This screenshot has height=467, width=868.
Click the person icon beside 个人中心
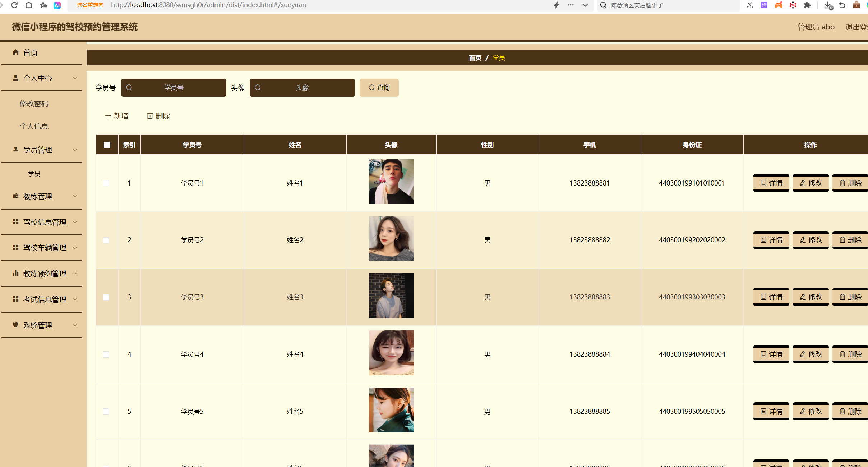(x=15, y=78)
